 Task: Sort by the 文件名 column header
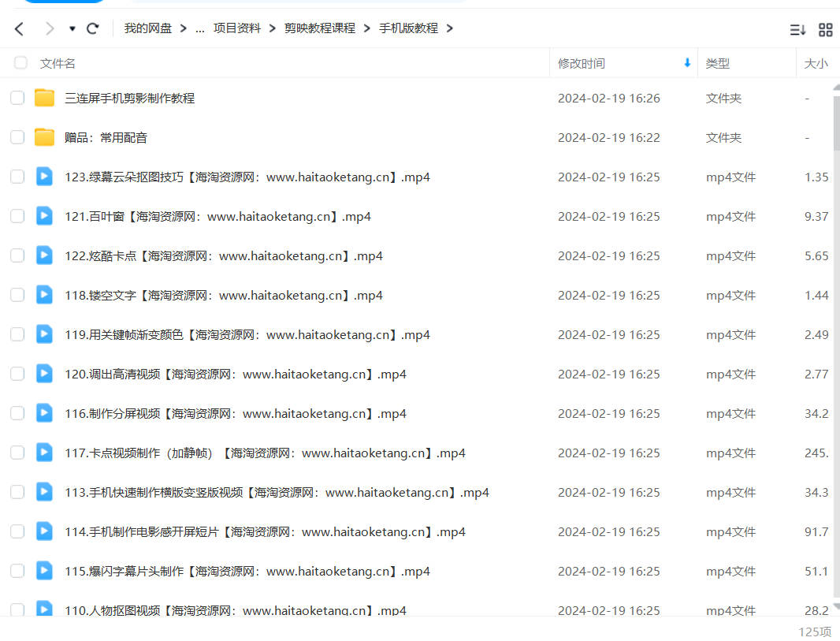(x=58, y=64)
